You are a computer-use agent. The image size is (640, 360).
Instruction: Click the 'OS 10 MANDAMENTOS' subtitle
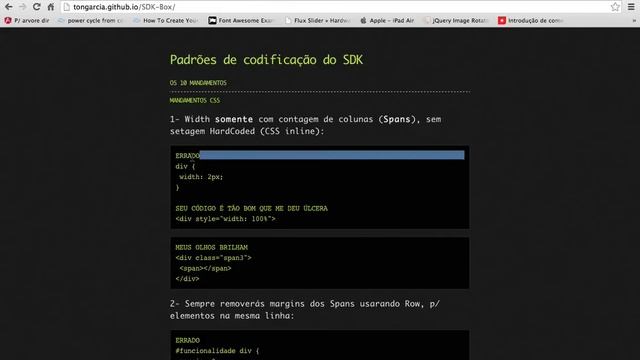[198, 83]
